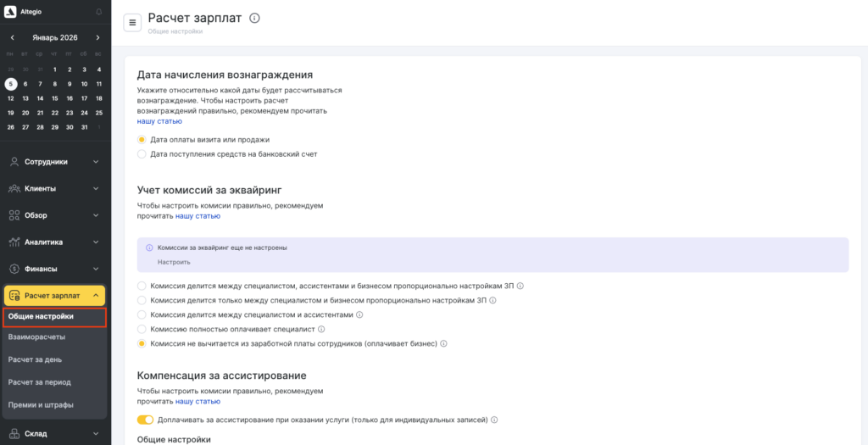Image resolution: width=868 pixels, height=445 pixels.
Task: Click the Клиенты group icon
Action: pyautogui.click(x=14, y=188)
